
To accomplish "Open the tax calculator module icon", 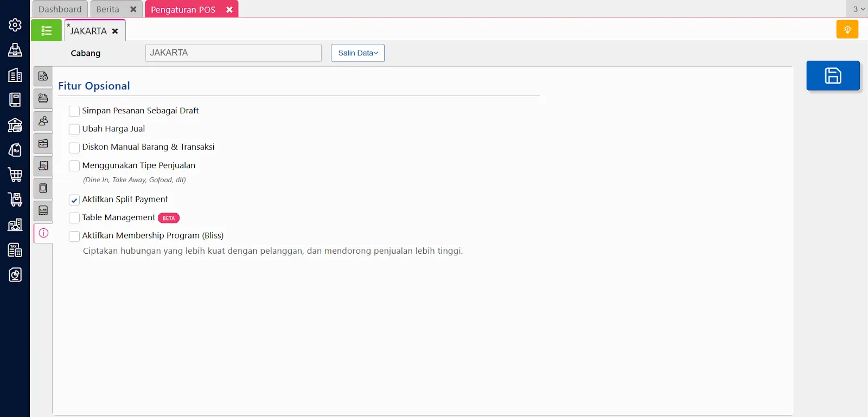I will 15,249.
